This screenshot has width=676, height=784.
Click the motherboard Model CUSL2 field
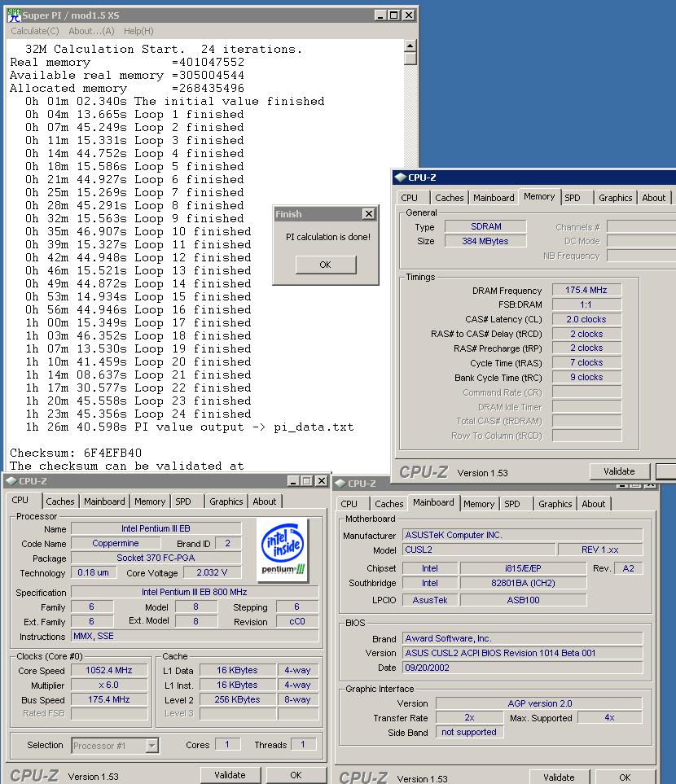(480, 550)
